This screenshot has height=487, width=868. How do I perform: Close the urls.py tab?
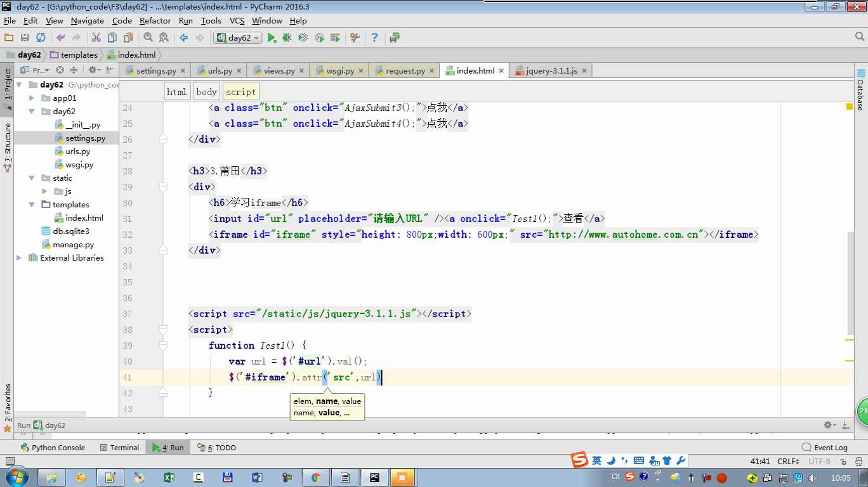tap(238, 71)
